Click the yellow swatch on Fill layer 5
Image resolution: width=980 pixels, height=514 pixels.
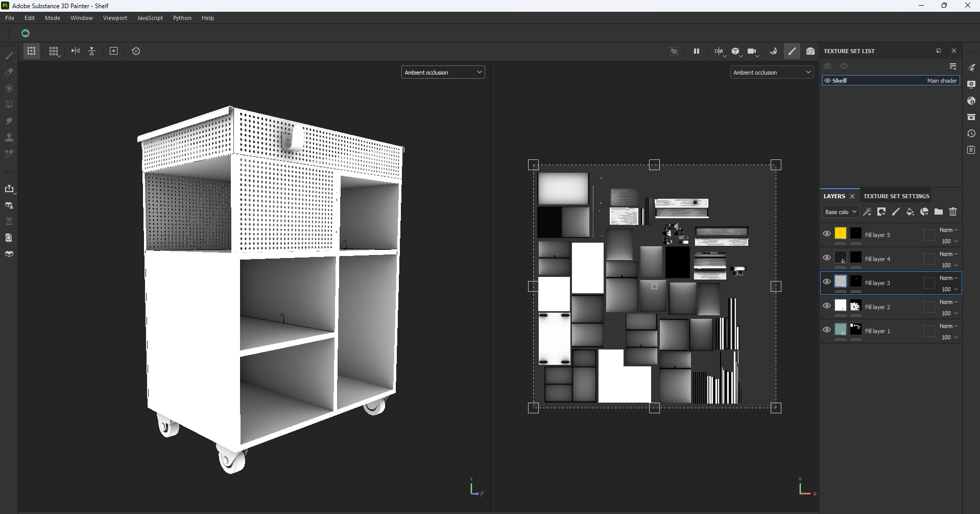[x=841, y=233]
